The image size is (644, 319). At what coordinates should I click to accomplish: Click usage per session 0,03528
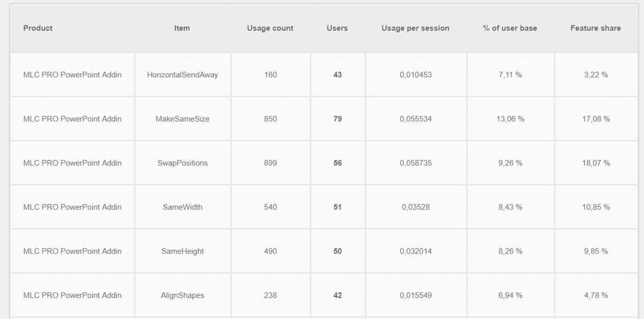pos(415,207)
